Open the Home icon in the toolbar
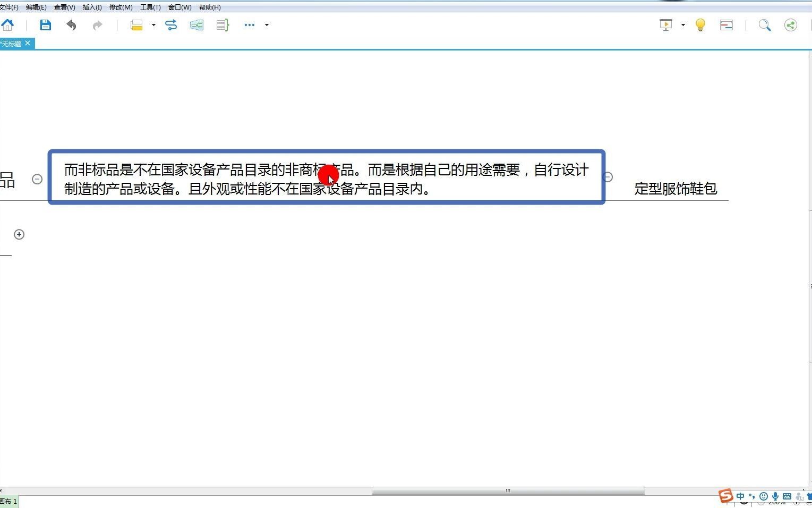Viewport: 812px width, 508px height. click(7, 24)
